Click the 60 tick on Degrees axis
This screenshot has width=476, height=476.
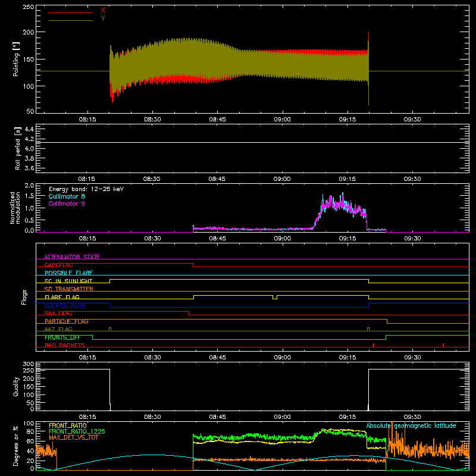30,441
